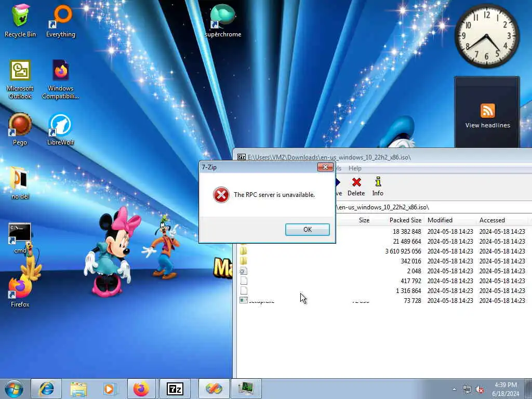Click the 7-Zip address path field
532x399 pixels.
[434, 207]
